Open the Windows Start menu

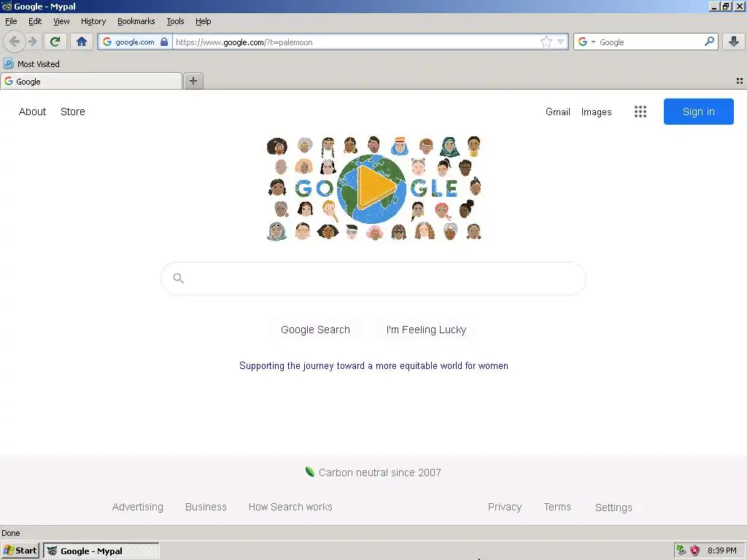tap(20, 551)
